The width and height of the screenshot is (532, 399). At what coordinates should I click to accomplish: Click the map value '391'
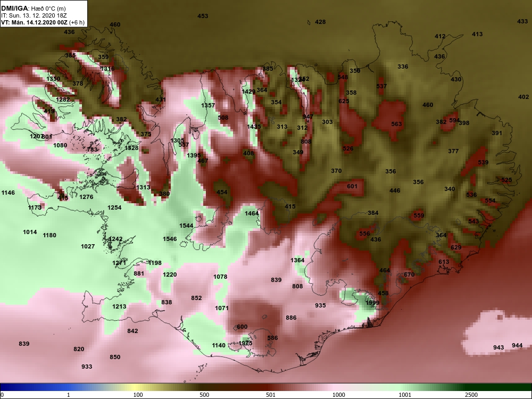(x=497, y=133)
